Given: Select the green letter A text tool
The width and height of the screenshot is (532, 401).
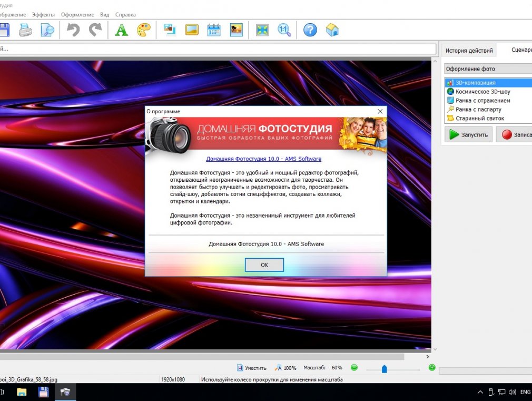Looking at the screenshot, I should 122,30.
